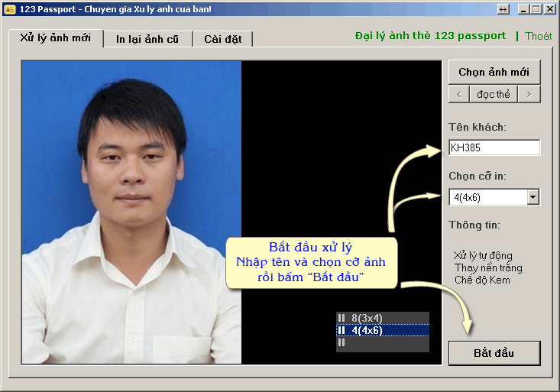Minimize the 123 Passport window
This screenshot has width=560, height=392.
click(x=524, y=8)
